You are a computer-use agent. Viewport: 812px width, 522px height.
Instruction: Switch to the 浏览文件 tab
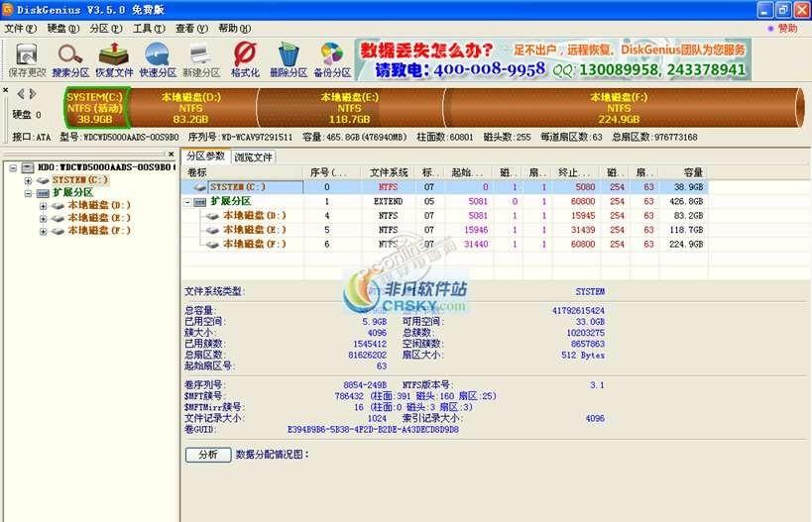click(253, 157)
